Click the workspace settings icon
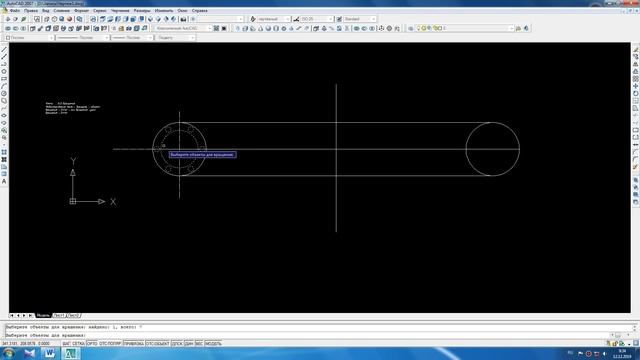The width and height of the screenshot is (640, 360). tap(216, 28)
